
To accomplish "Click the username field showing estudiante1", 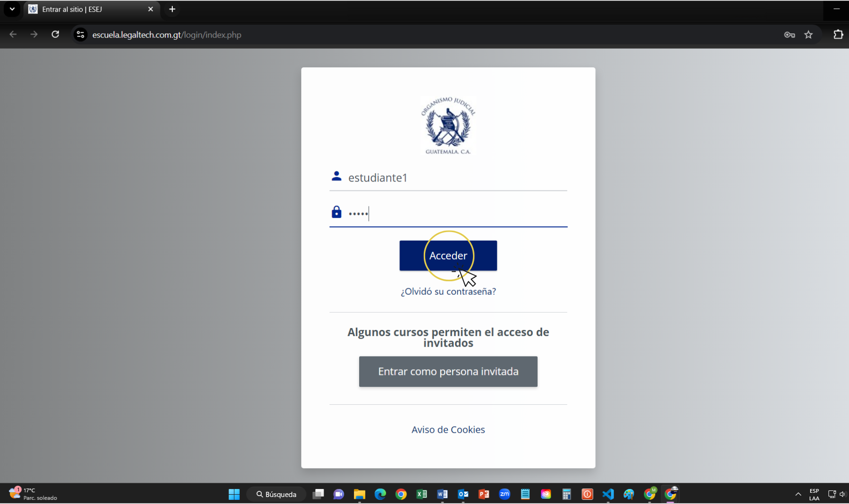I will tap(448, 177).
